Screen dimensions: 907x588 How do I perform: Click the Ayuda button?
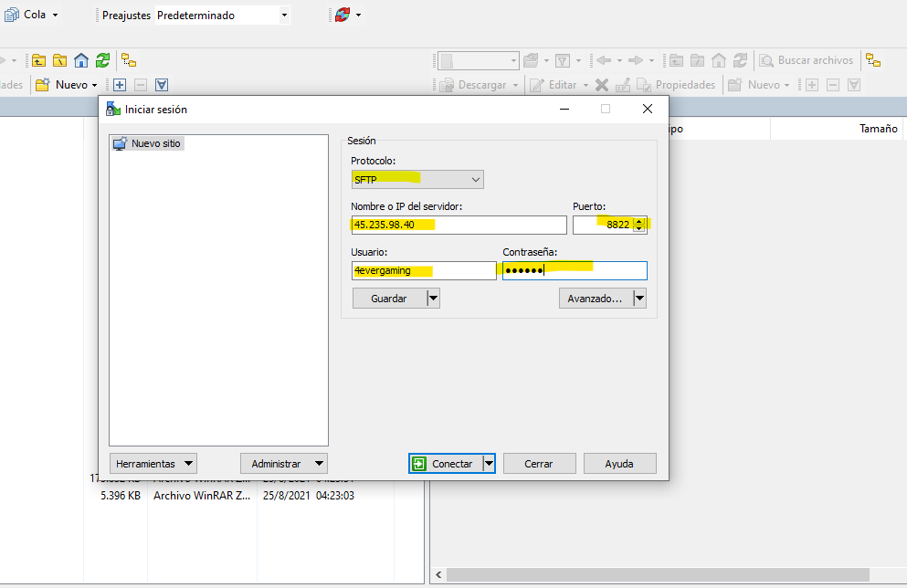tap(619, 464)
